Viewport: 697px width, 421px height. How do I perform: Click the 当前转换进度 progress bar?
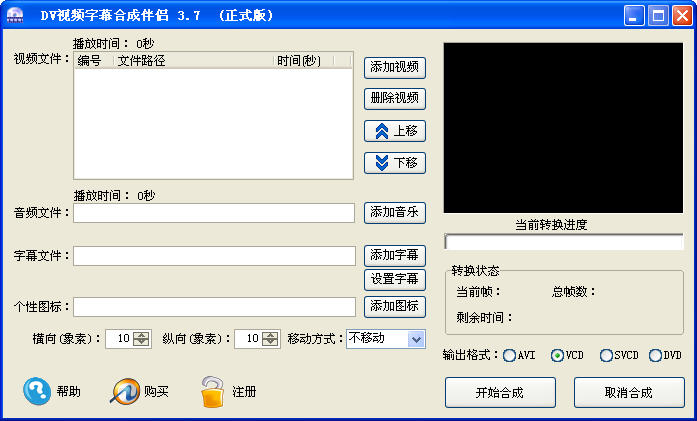click(564, 242)
